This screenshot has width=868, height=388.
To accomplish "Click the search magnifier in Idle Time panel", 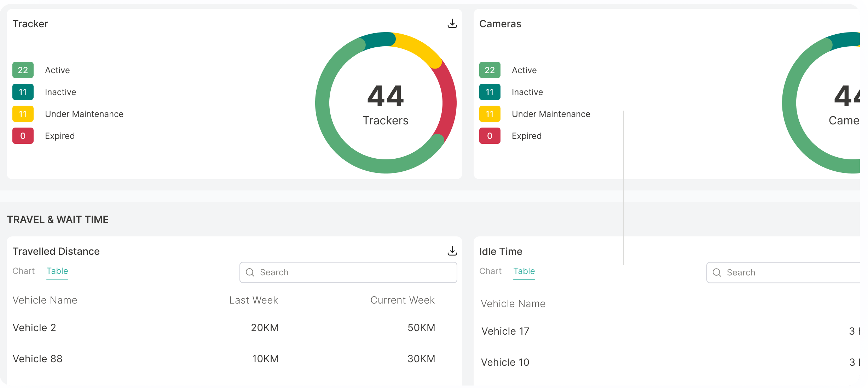I will click(x=717, y=272).
